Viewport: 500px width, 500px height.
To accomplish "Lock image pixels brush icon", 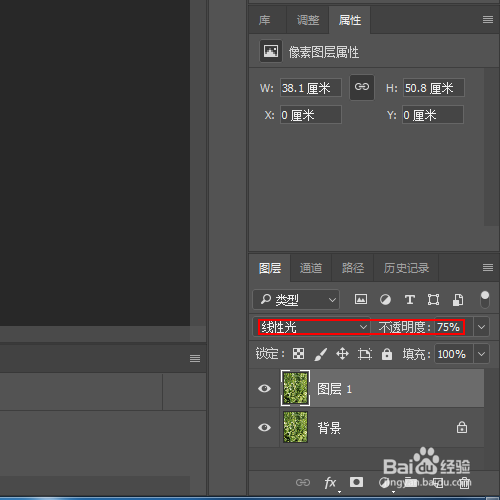I will pyautogui.click(x=320, y=354).
